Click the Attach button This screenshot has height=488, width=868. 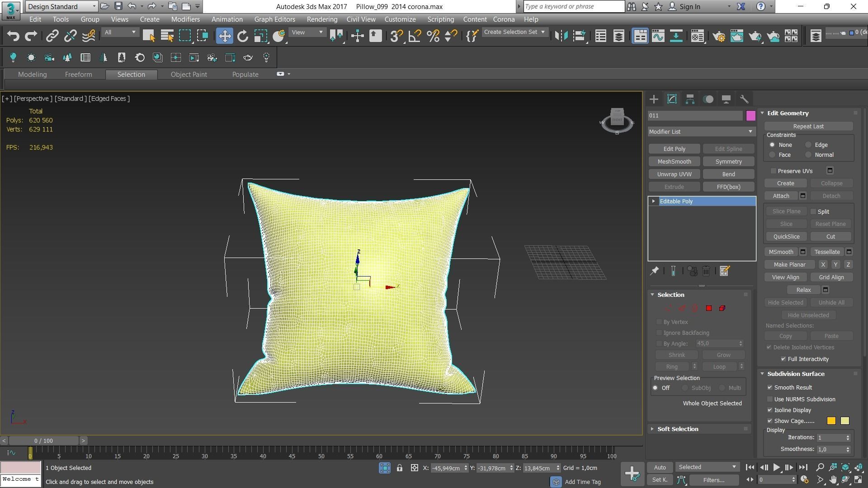coord(781,196)
